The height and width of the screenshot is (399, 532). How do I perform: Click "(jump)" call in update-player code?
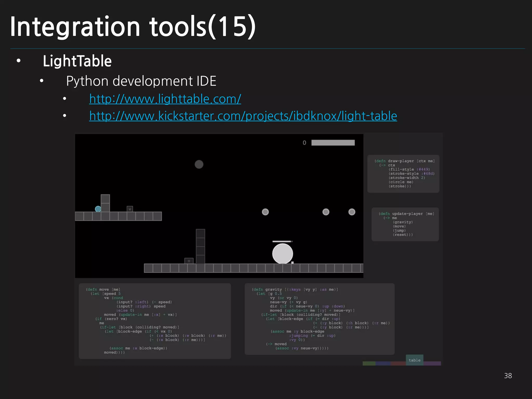[x=399, y=230]
